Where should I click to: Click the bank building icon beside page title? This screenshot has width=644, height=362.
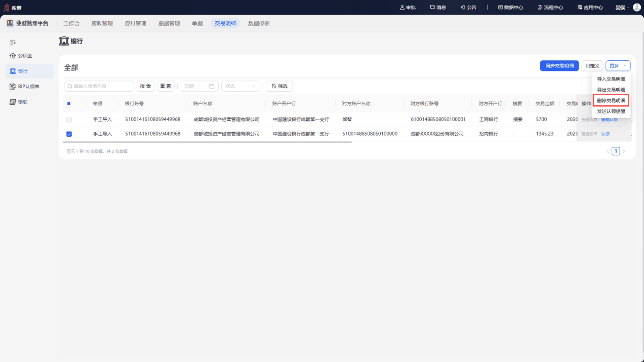tap(64, 41)
